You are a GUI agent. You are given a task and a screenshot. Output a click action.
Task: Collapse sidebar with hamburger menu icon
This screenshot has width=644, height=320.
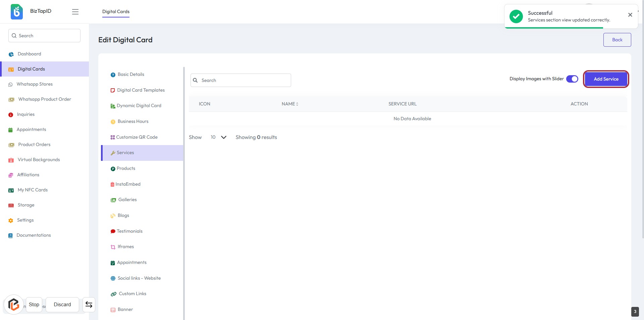[75, 12]
